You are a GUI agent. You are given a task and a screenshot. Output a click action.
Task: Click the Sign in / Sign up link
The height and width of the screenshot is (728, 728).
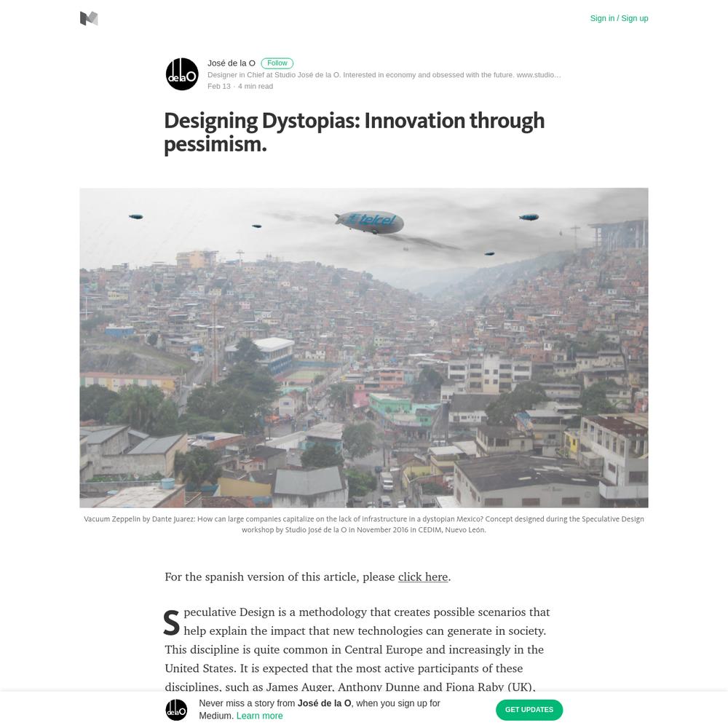click(x=619, y=18)
